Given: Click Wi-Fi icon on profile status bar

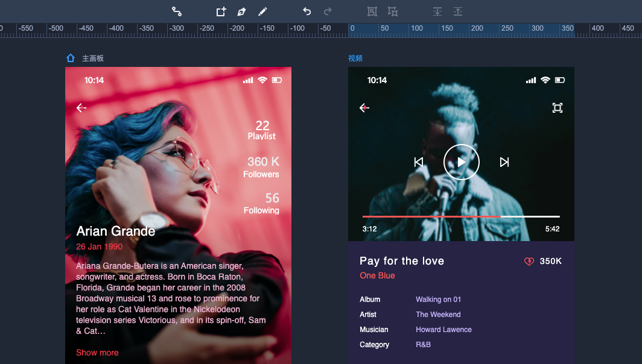Looking at the screenshot, I should coord(262,80).
